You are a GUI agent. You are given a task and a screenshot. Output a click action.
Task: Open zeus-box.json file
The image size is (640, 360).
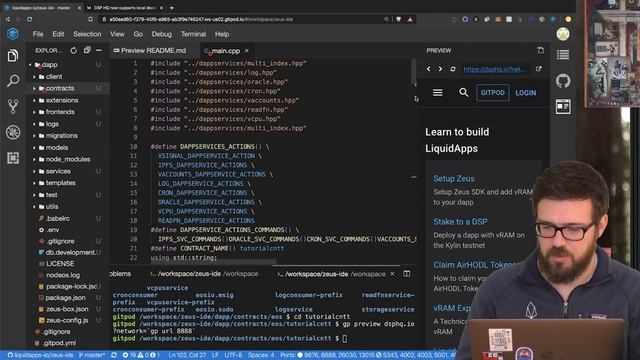click(x=67, y=309)
